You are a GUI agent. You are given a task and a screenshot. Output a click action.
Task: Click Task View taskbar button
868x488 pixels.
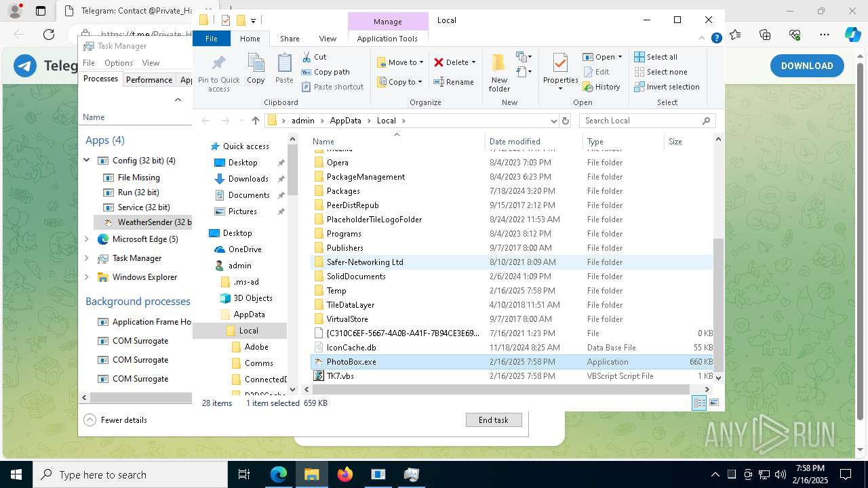(245, 474)
